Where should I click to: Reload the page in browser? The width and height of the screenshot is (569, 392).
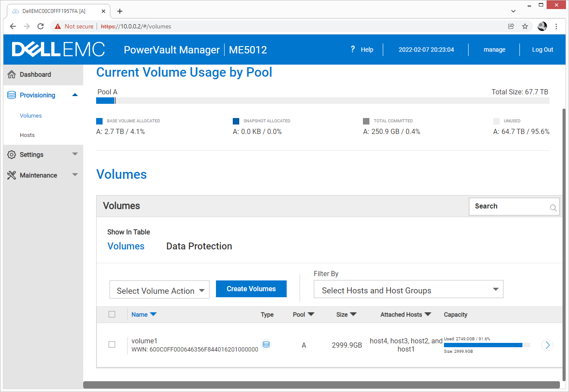[41, 26]
